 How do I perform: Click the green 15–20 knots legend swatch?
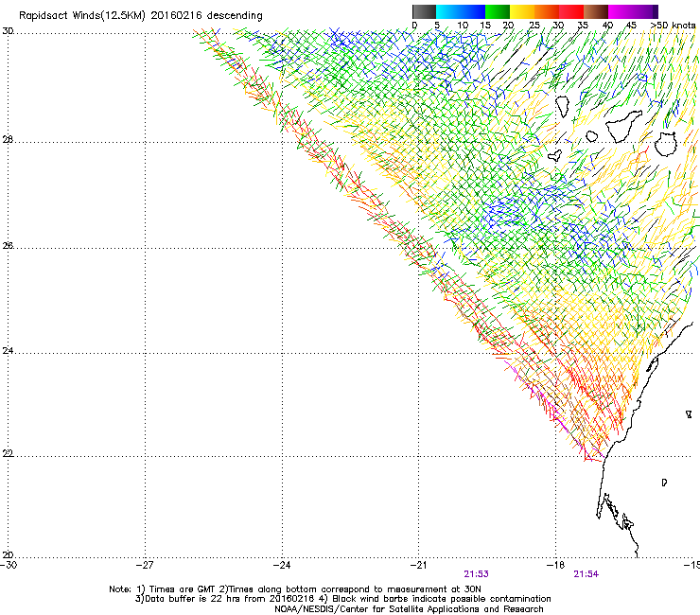[x=498, y=11]
